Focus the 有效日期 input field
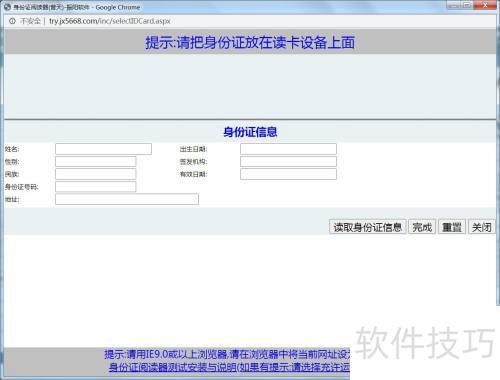Screen dimensions: 500x380 (288, 174)
